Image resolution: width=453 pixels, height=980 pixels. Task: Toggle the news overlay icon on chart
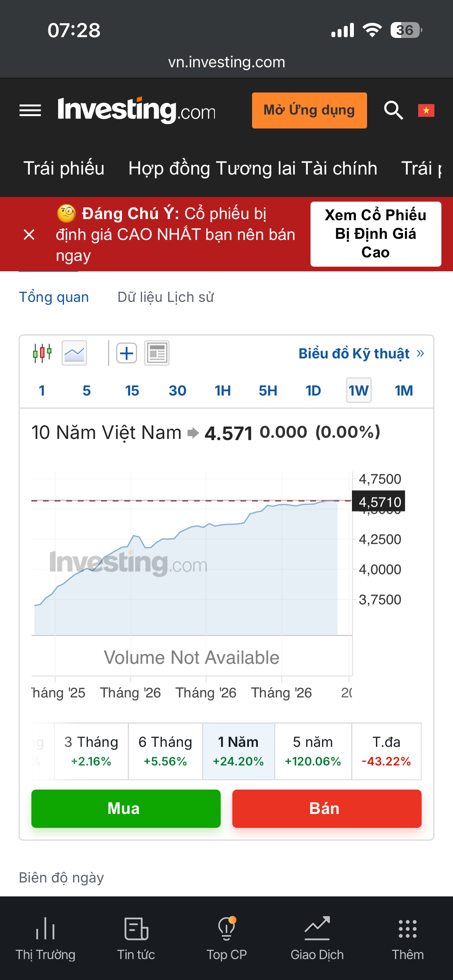[x=157, y=353]
